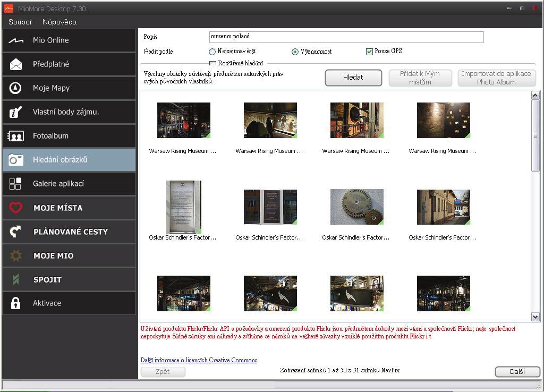Click the Další next-page button
The width and height of the screenshot is (544, 392).
(x=517, y=371)
